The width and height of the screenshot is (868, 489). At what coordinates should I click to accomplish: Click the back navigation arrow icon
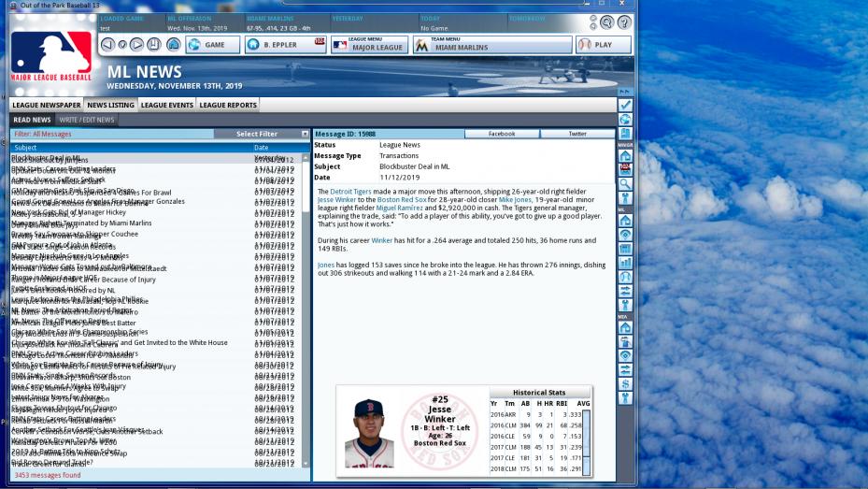tap(107, 45)
